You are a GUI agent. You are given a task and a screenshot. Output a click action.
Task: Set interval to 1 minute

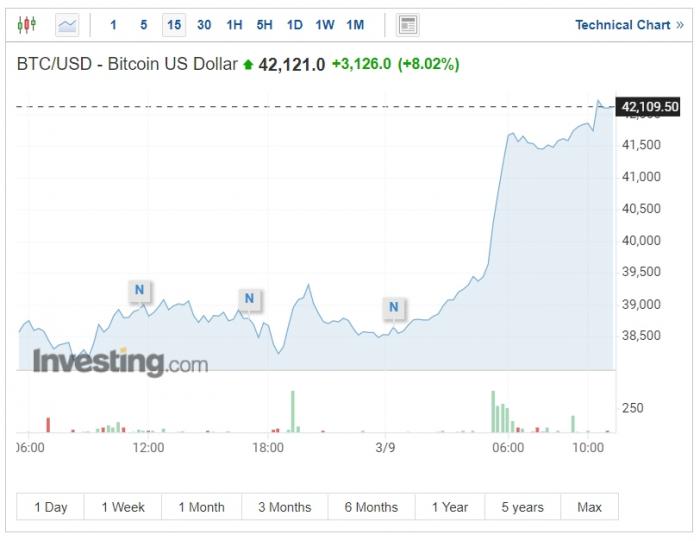tap(113, 25)
